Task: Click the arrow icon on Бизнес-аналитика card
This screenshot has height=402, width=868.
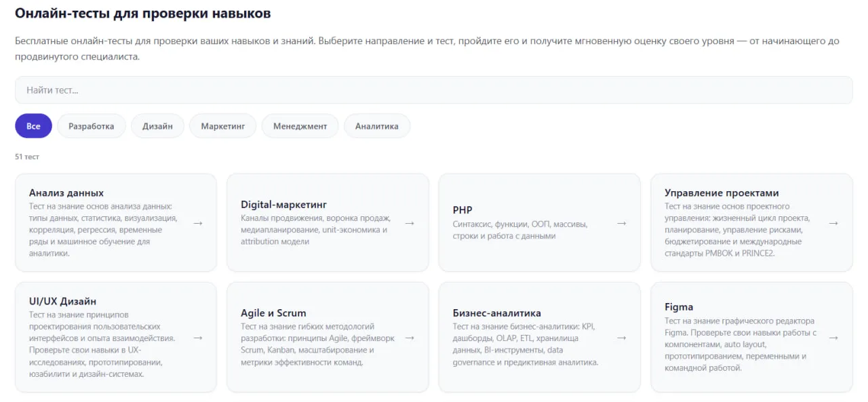Action: click(x=622, y=337)
